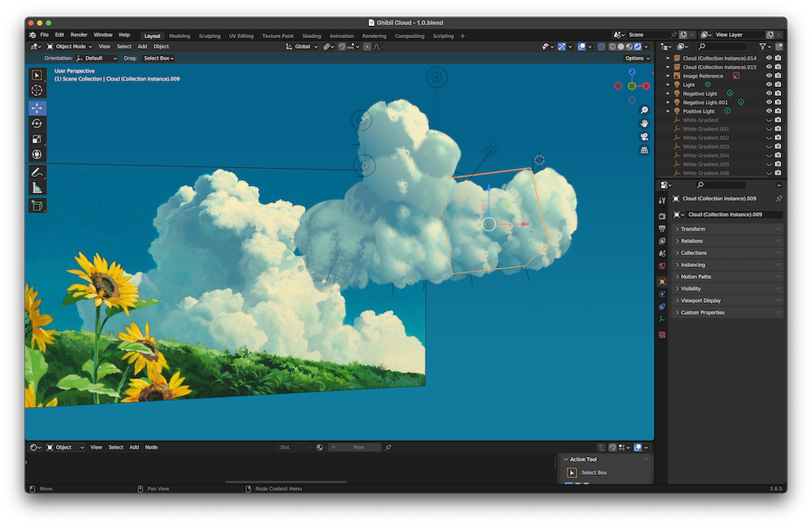Open the Drag Select Box dropdown
812x526 pixels.
click(x=158, y=58)
